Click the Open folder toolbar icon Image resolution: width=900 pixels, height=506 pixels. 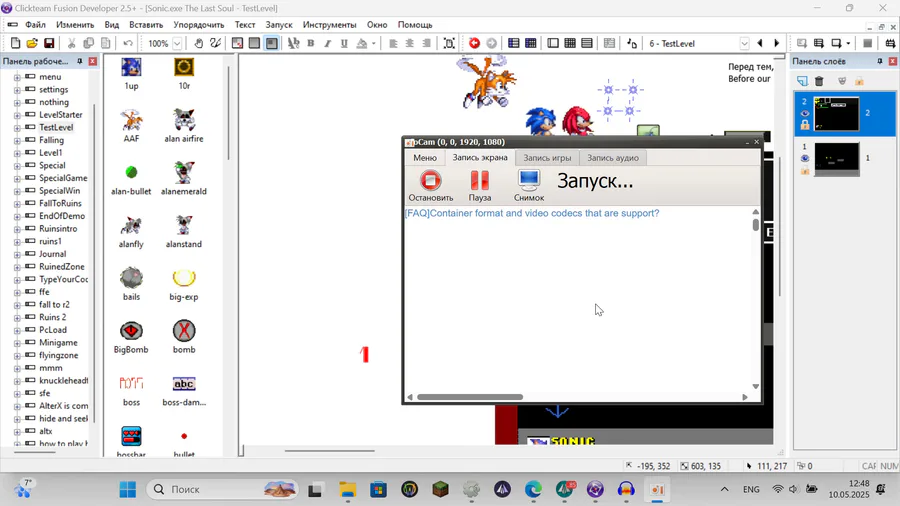(x=32, y=43)
